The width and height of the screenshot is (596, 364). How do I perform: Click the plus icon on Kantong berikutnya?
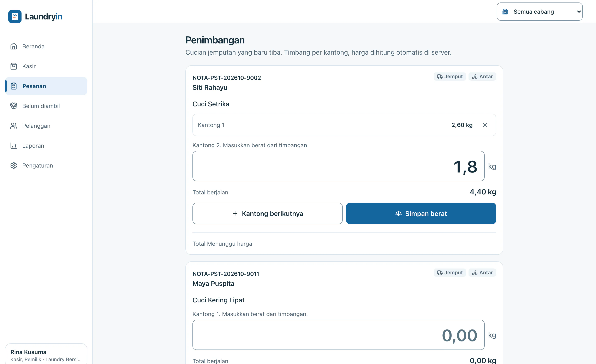235,213
